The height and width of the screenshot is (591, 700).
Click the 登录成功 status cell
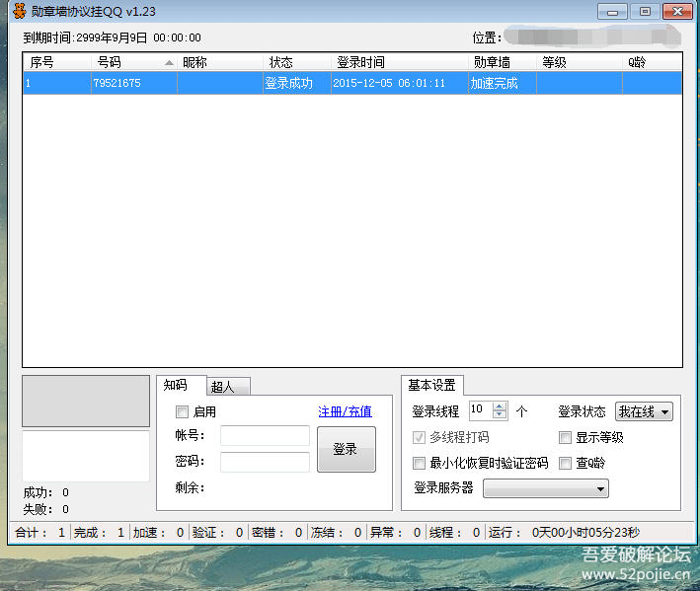pos(297,83)
